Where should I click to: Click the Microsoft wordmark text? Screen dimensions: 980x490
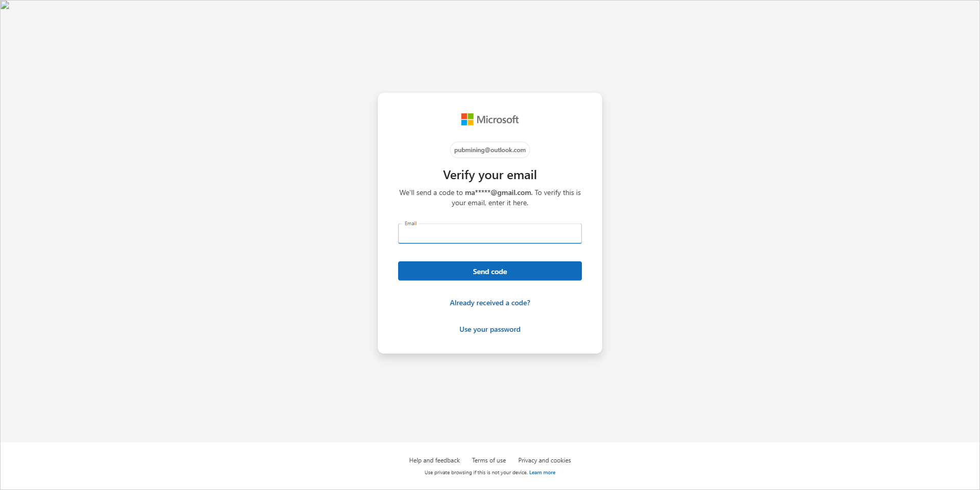coord(497,119)
